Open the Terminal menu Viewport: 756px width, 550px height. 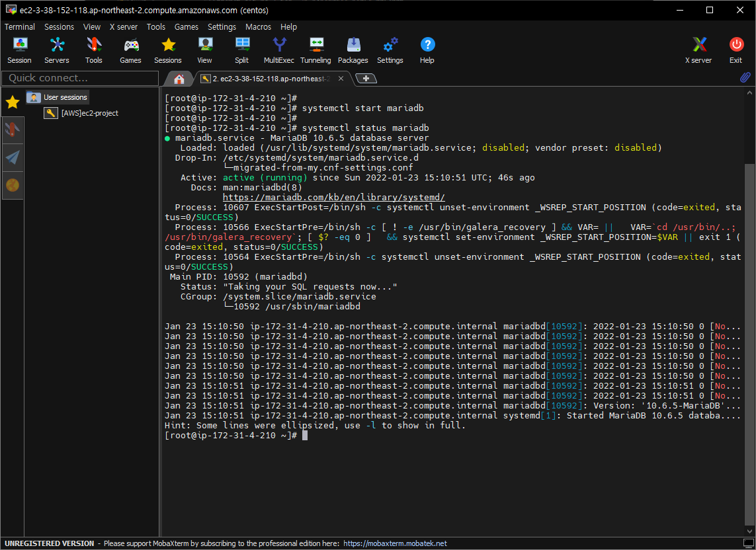20,27
